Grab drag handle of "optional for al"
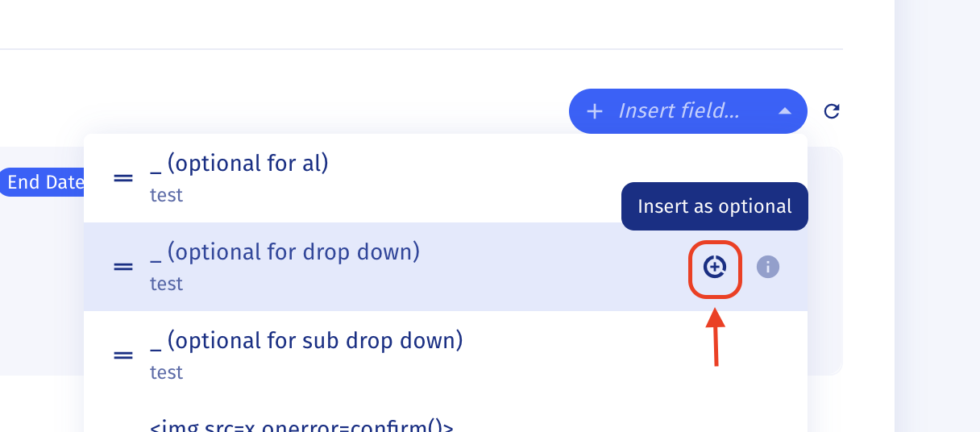The height and width of the screenshot is (432, 980). [x=123, y=178]
